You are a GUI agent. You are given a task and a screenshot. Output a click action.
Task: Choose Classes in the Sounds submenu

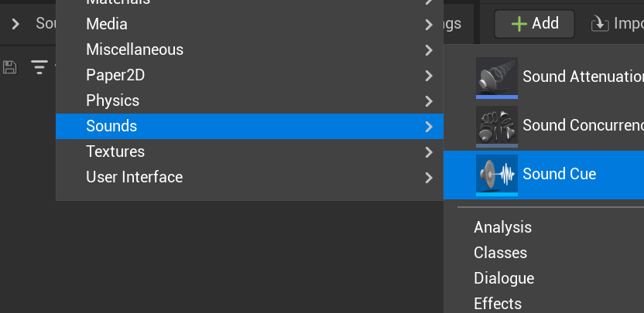[x=500, y=253]
